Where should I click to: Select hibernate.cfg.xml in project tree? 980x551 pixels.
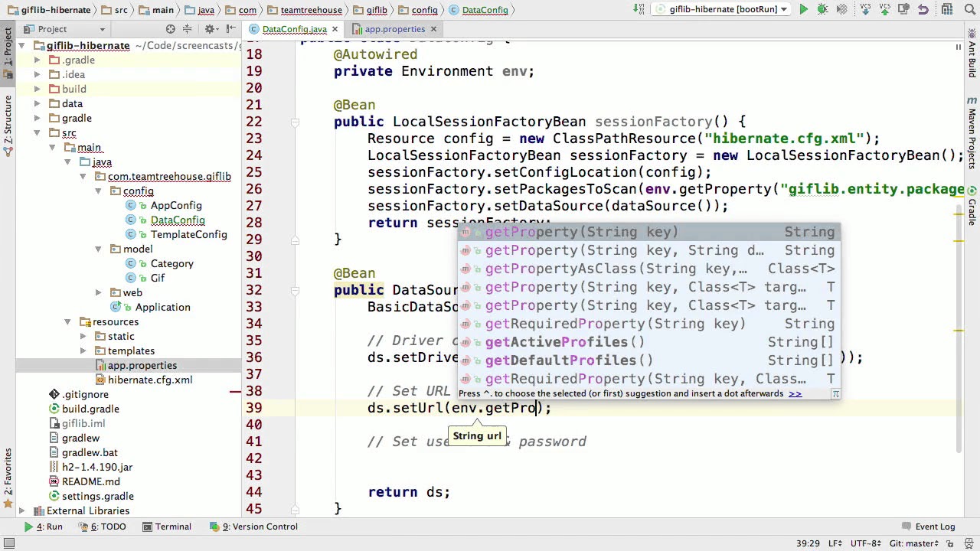click(149, 380)
